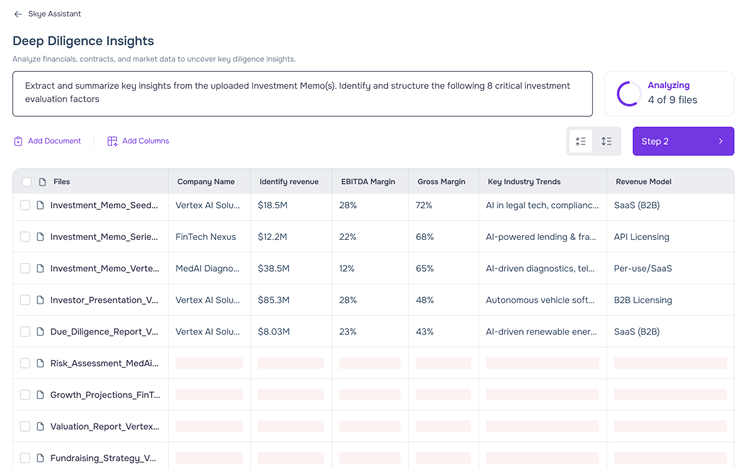
Task: Check the Investment_Memo_Series row checkbox
Action: coord(25,237)
